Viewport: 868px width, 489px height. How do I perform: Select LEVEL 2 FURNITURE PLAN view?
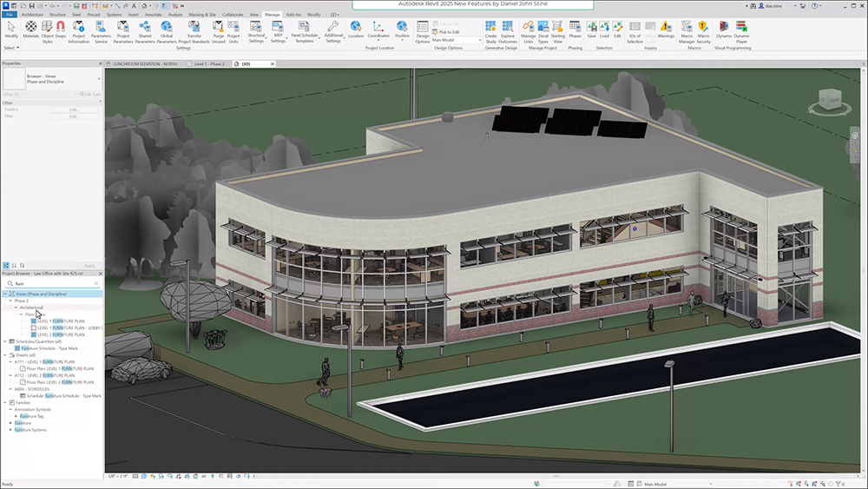61,334
